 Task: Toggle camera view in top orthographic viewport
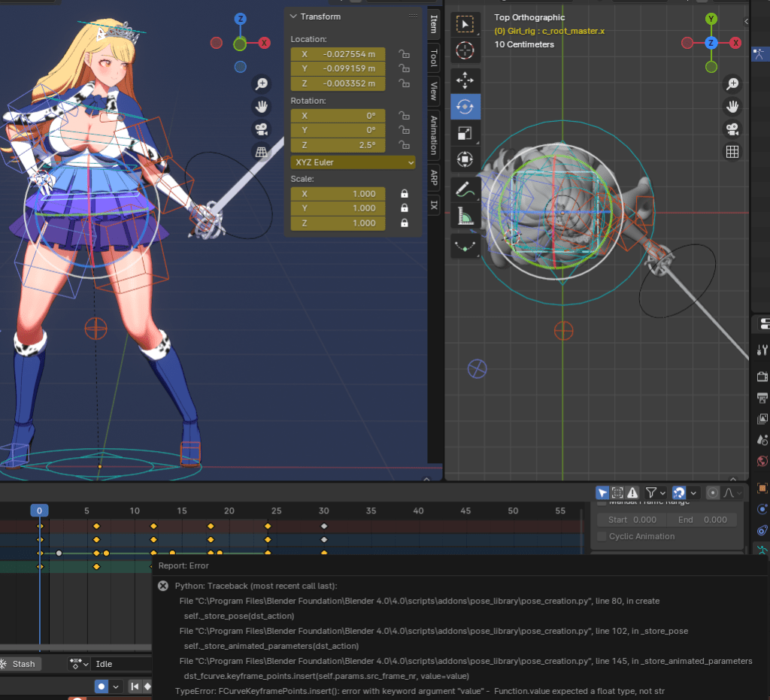coord(732,129)
